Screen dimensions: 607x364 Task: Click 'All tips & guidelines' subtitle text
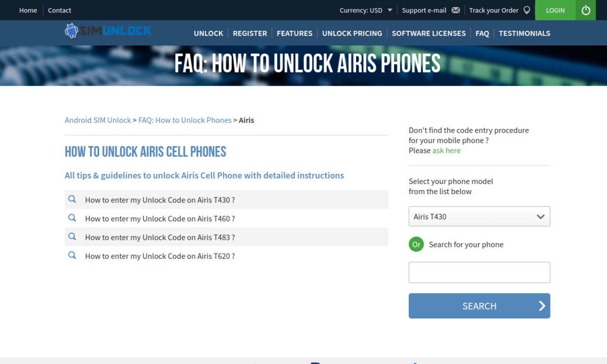[x=204, y=175]
